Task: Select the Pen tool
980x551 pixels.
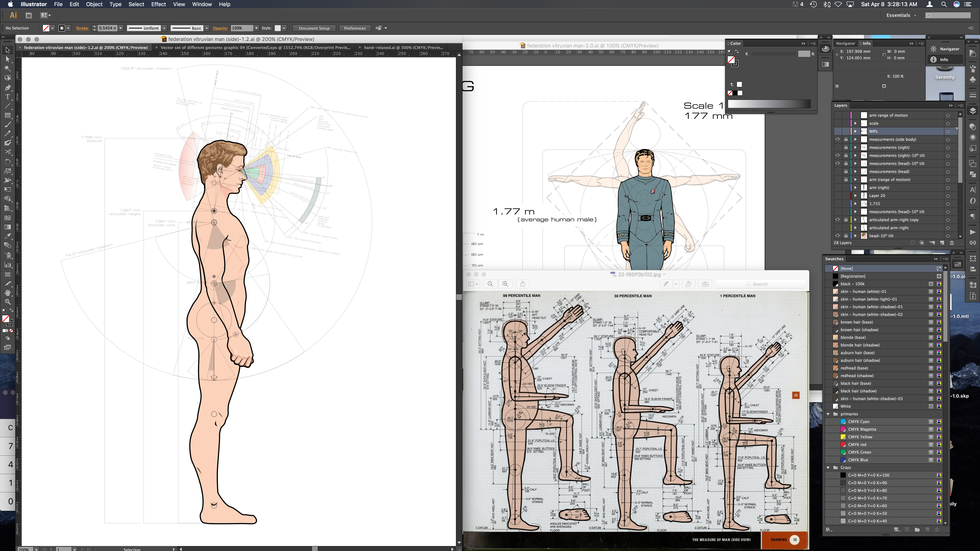Action: tap(8, 87)
